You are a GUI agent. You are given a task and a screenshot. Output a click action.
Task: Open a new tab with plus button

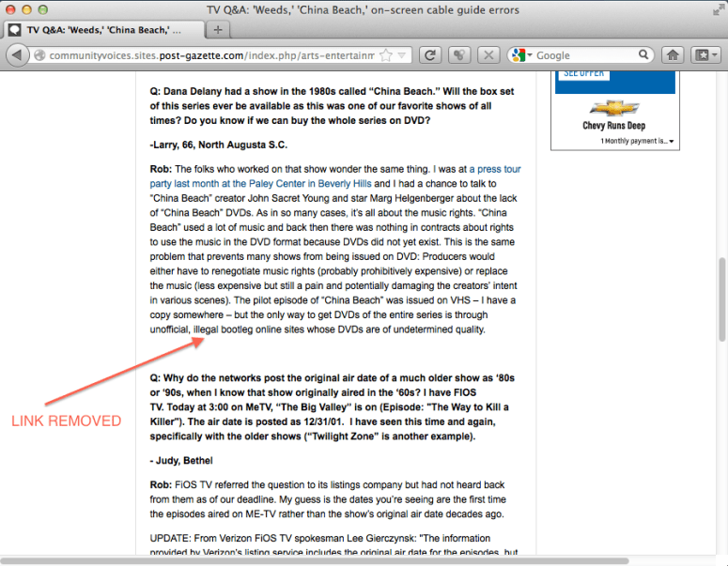[218, 29]
